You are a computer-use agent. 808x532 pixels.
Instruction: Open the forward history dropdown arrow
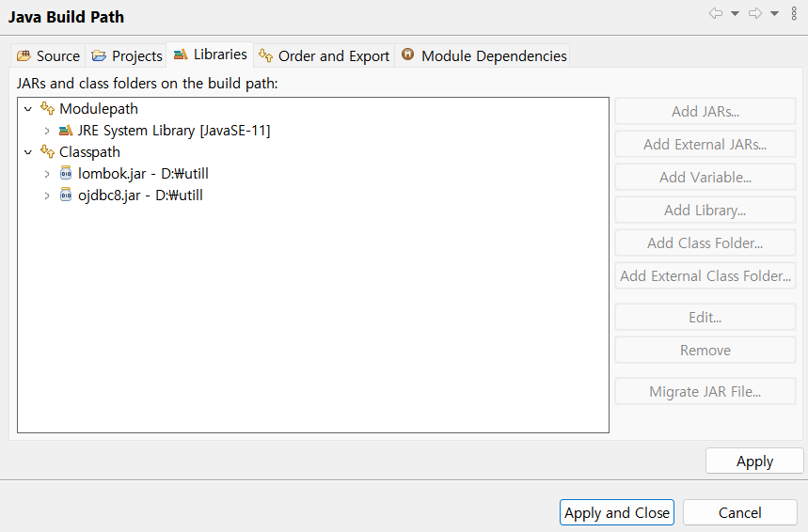pyautogui.click(x=774, y=14)
